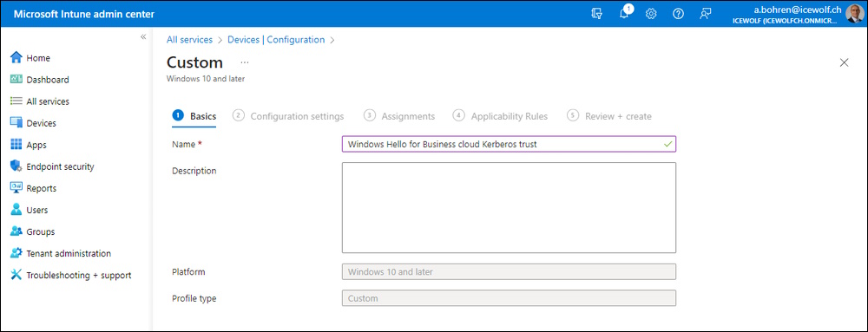Screen dimensions: 868x332
Task: Click the a.bohren@icewolf.ch account name
Action: coord(798,10)
